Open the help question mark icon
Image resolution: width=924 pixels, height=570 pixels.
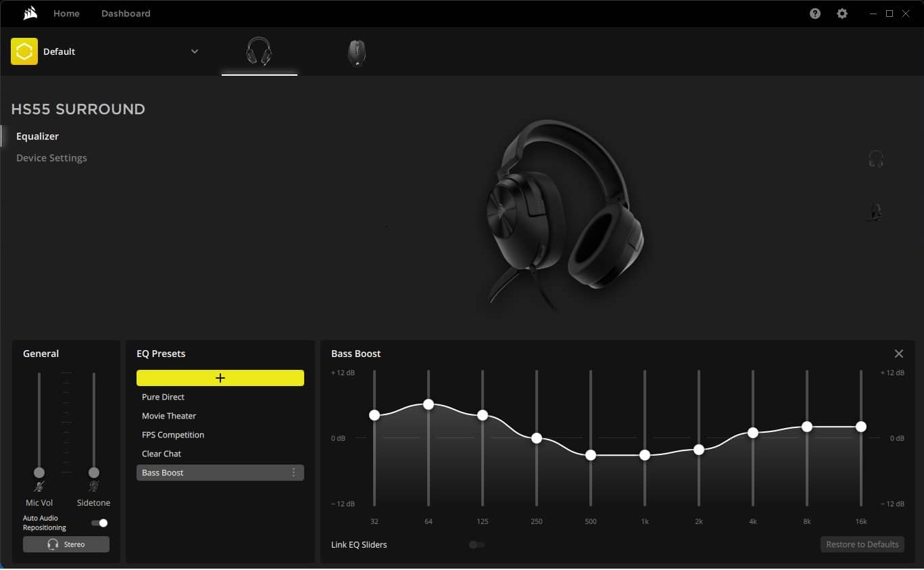pyautogui.click(x=815, y=14)
